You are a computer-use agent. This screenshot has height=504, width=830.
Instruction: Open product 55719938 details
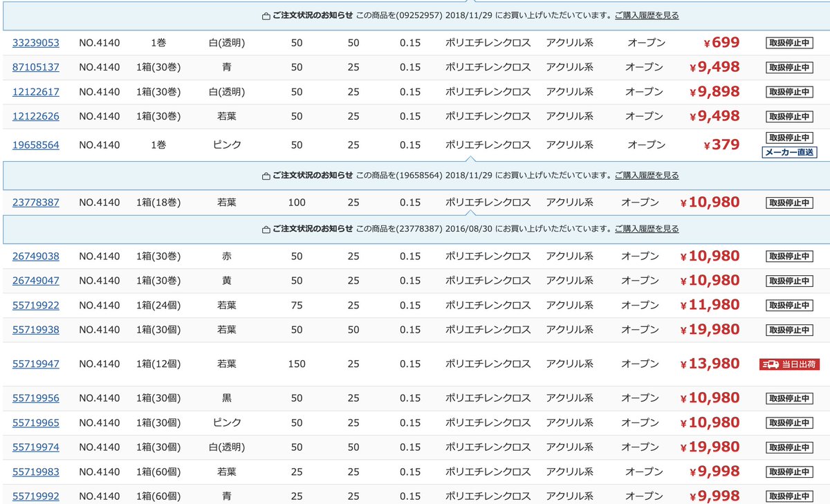[36, 330]
